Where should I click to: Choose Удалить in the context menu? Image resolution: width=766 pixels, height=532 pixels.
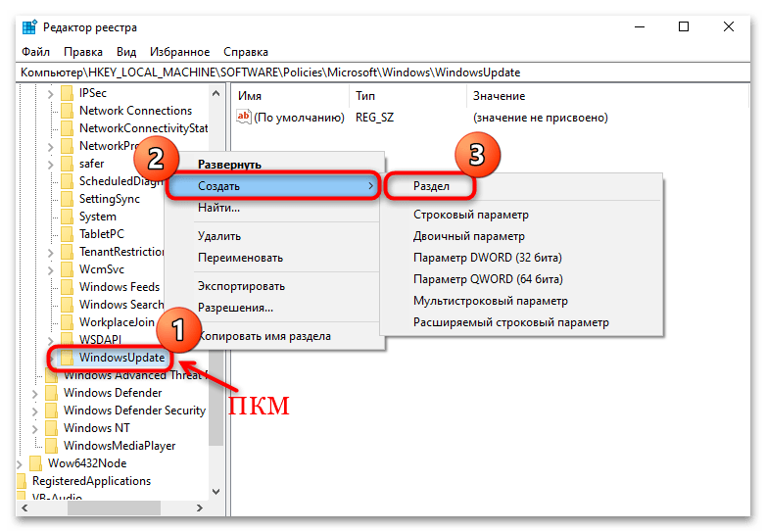(273, 236)
